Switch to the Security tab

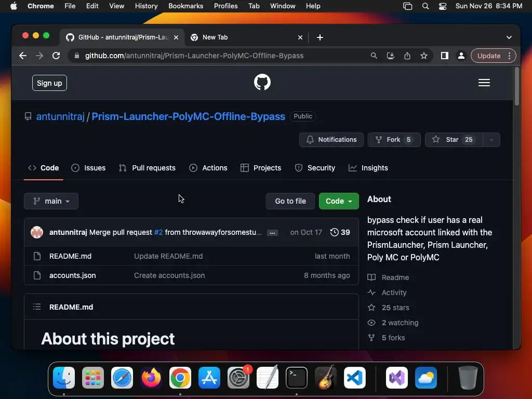click(315, 168)
